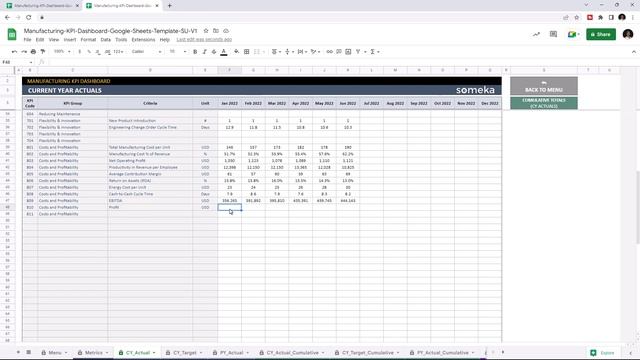Open the Edit menu
This screenshot has height=360, width=640.
tap(40, 40)
